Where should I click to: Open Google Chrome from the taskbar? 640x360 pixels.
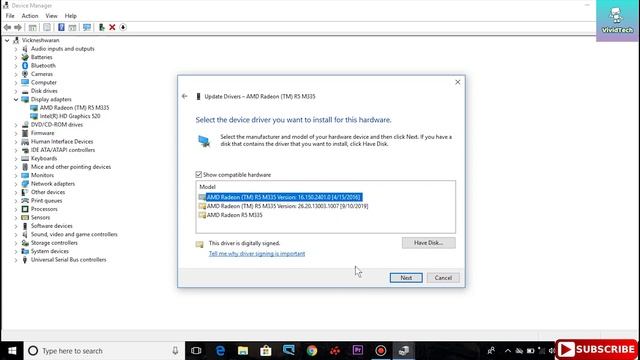pos(312,351)
